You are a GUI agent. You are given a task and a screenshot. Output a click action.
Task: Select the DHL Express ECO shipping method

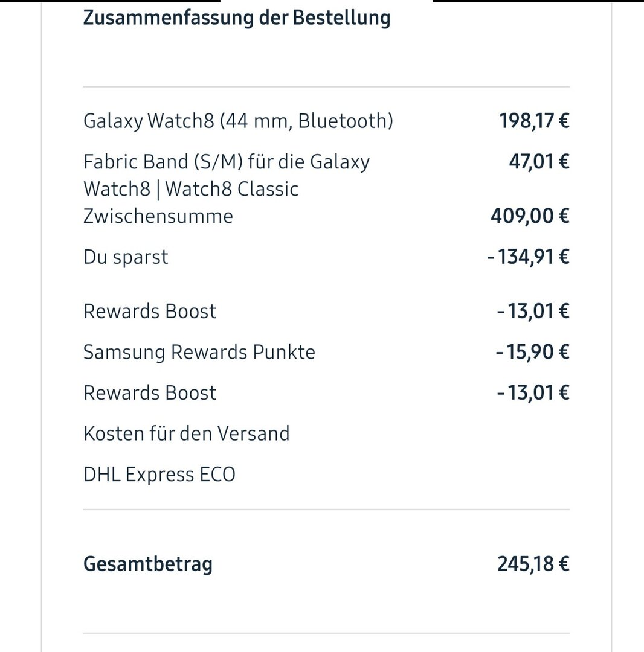(159, 475)
